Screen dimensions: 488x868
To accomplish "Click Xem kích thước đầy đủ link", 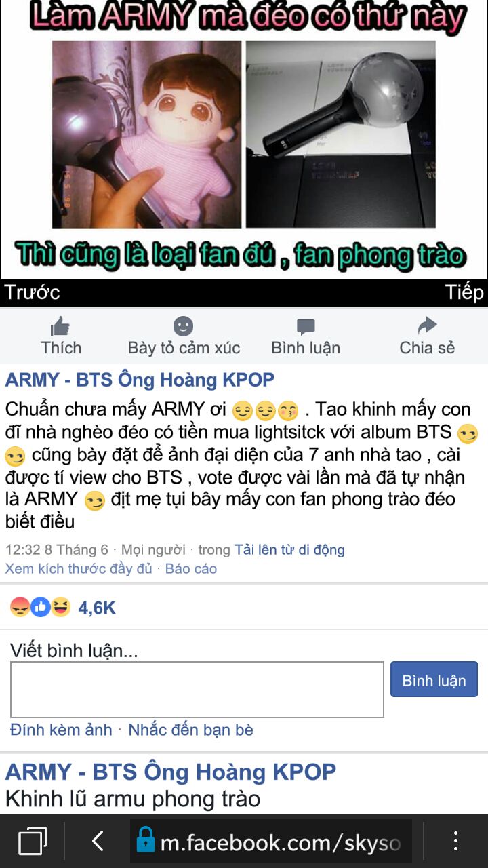I will 79,568.
